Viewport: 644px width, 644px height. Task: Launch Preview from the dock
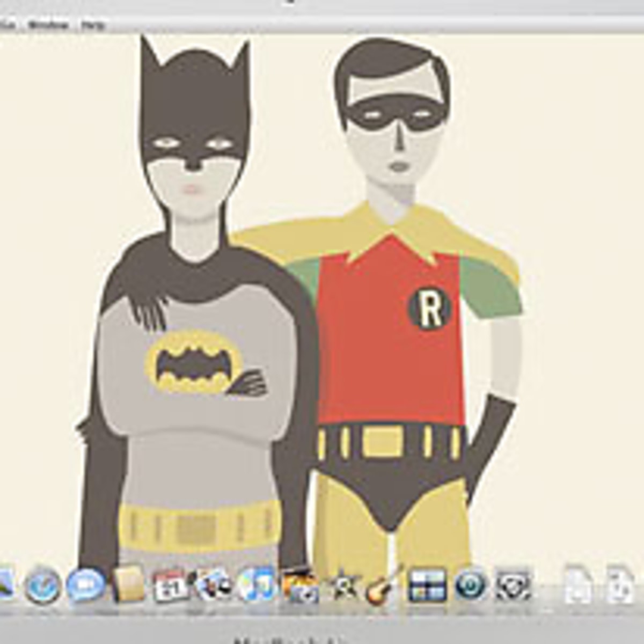(214, 586)
